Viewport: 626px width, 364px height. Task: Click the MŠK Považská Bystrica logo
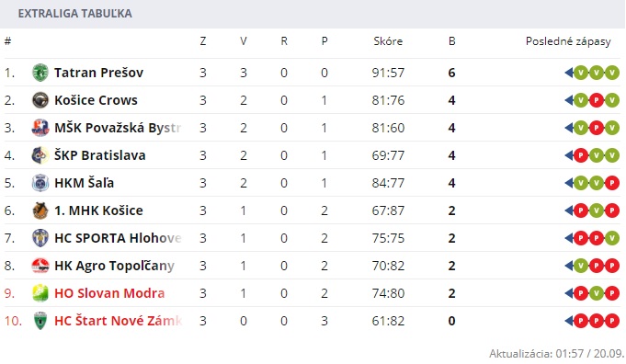40,128
